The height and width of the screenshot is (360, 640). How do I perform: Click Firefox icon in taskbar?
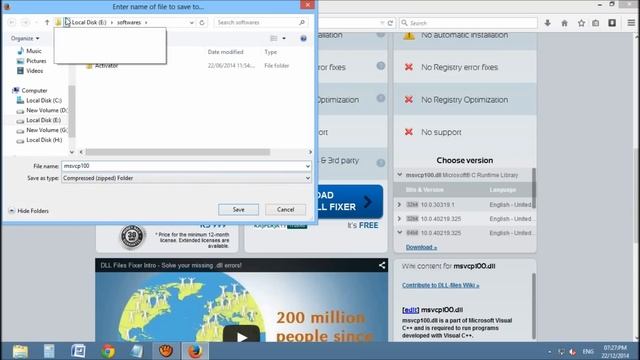point(195,351)
